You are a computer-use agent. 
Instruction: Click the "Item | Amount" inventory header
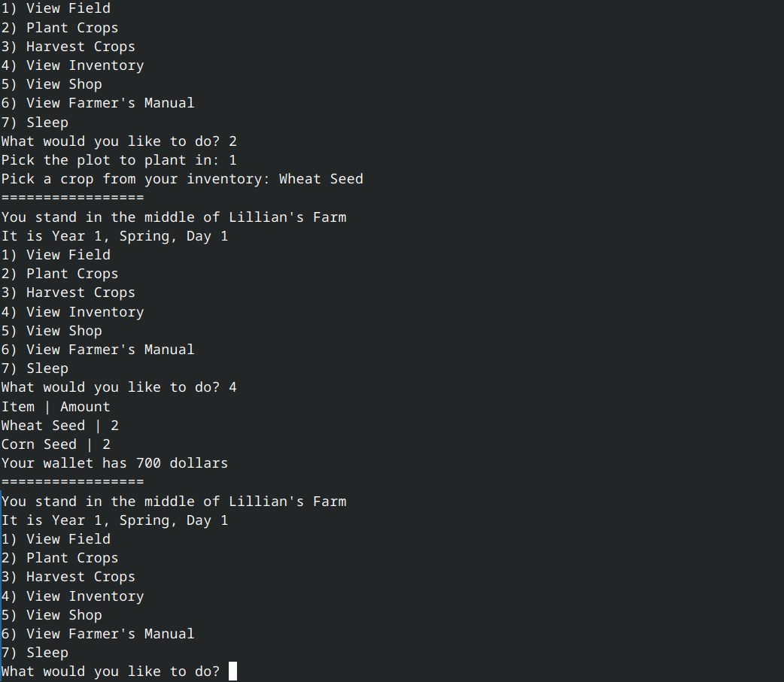coord(56,407)
